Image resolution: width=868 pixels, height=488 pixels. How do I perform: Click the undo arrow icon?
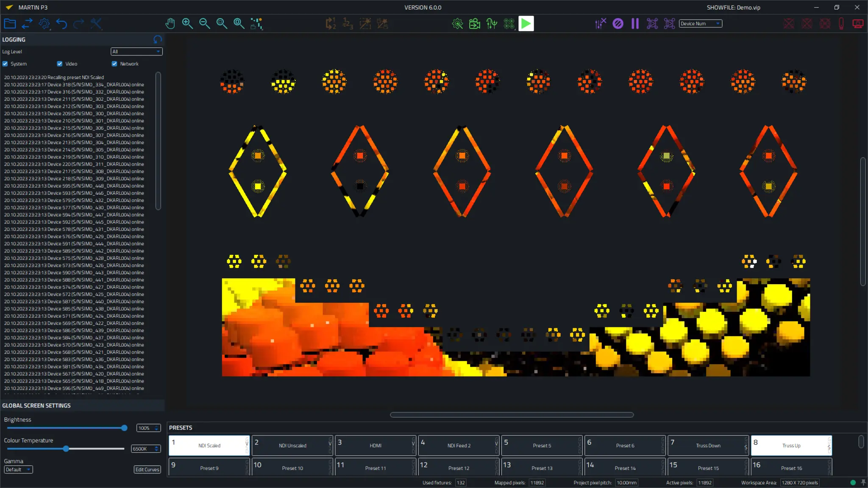tap(62, 24)
